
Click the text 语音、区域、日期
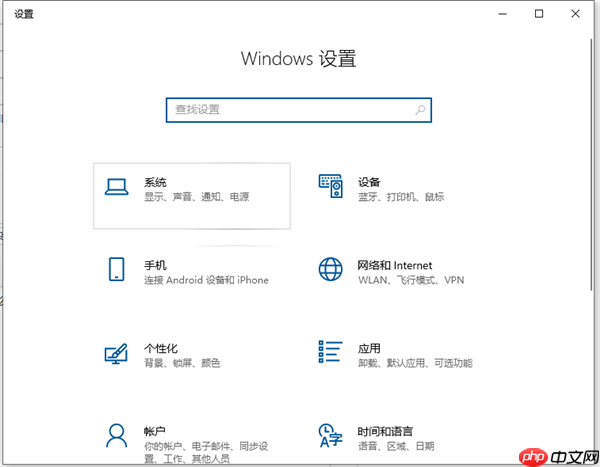(x=396, y=446)
